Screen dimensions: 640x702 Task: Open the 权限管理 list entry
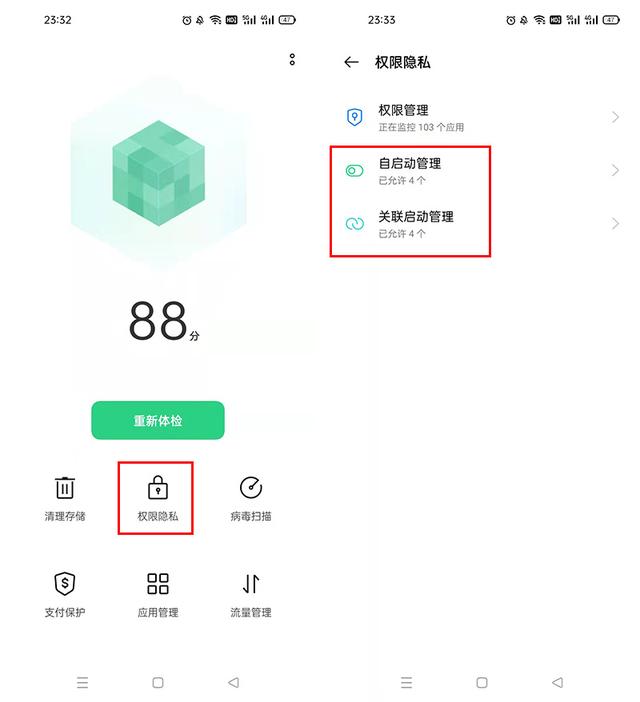point(482,117)
